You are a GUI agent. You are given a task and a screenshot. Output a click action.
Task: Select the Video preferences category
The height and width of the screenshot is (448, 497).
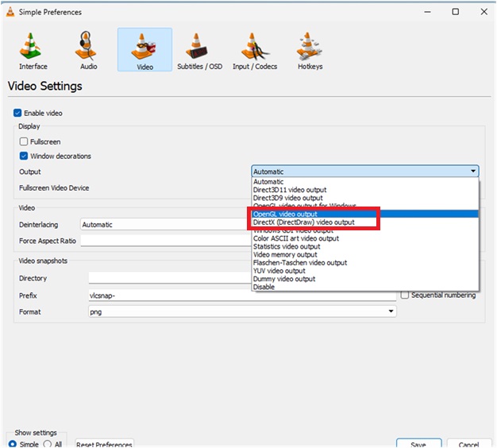pyautogui.click(x=144, y=50)
